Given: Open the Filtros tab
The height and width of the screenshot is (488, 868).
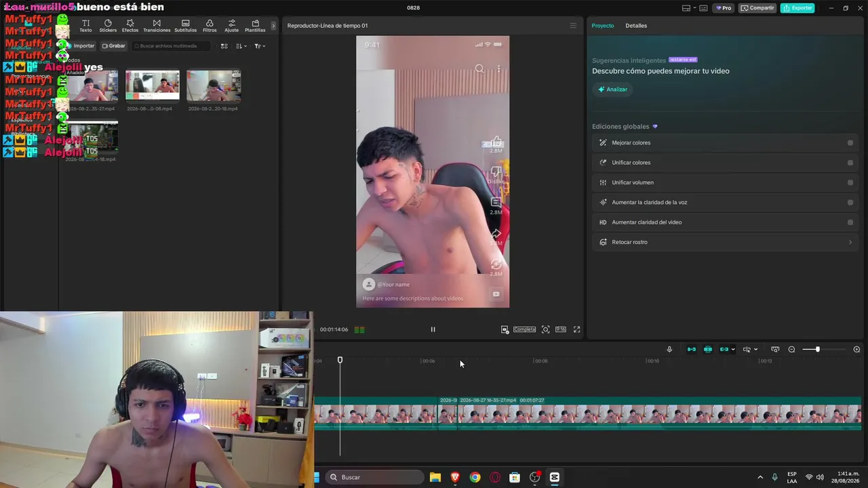Looking at the screenshot, I should 210,26.
